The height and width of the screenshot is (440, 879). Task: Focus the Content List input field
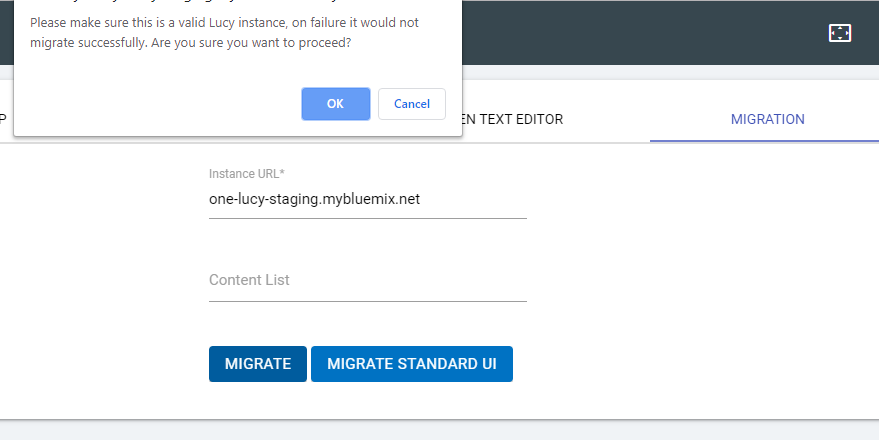(367, 281)
